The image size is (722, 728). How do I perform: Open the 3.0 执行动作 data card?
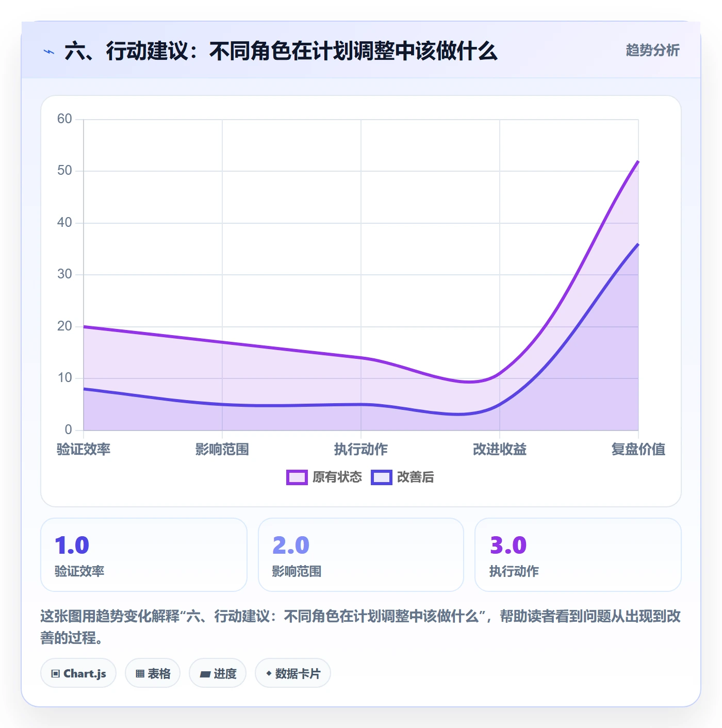tap(578, 555)
